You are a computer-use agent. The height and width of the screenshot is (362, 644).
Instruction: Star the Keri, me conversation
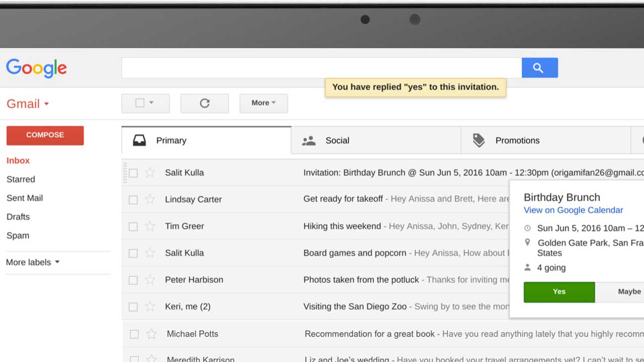pos(150,307)
